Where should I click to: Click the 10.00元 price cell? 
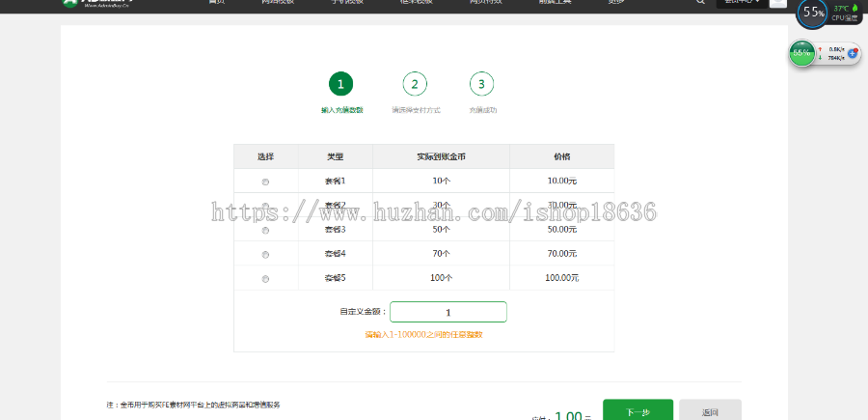click(x=562, y=181)
